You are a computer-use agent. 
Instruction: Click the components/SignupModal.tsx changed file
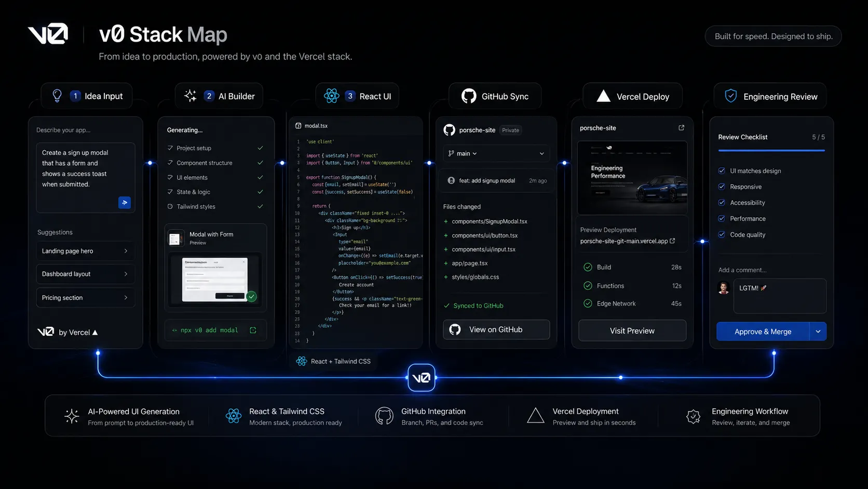[490, 221]
